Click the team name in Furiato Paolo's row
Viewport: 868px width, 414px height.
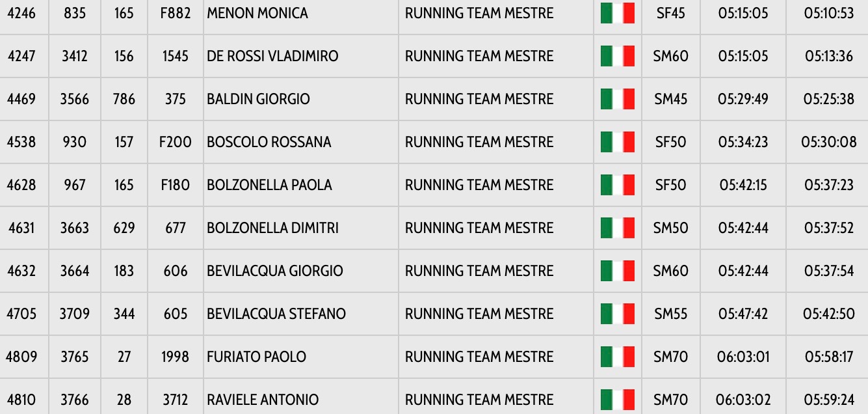[479, 357]
